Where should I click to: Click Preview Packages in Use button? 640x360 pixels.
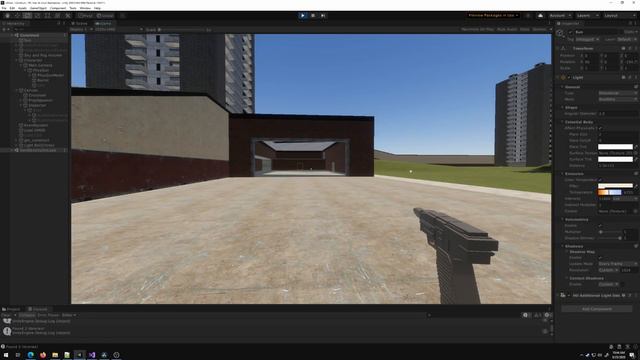(493, 16)
